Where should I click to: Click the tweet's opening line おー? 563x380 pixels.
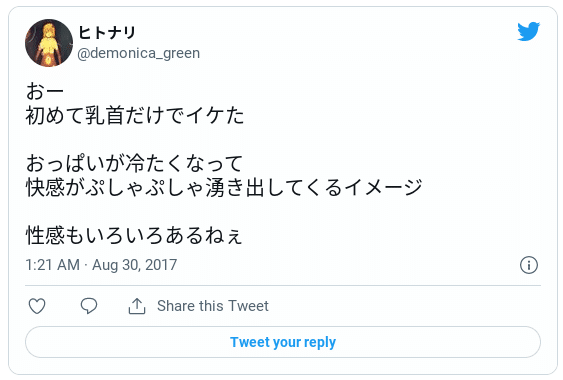(45, 91)
